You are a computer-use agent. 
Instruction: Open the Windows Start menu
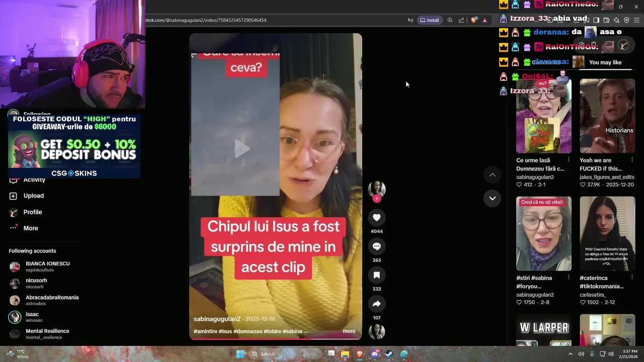pos(240,354)
